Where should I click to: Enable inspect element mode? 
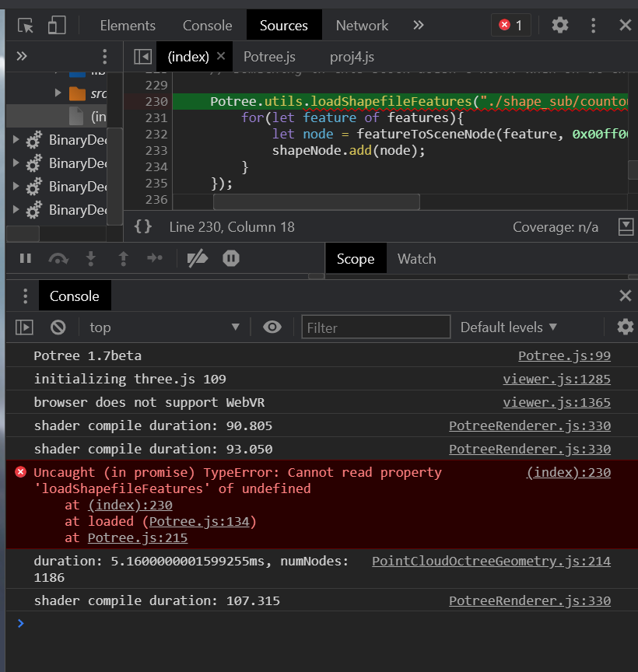click(x=24, y=25)
